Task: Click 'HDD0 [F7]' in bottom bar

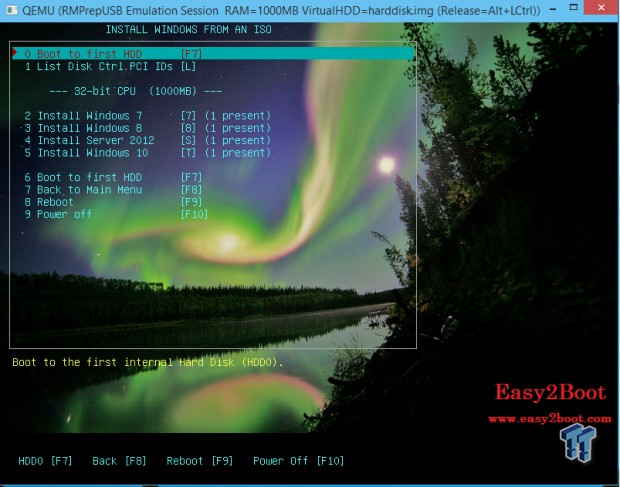Action: 45,461
